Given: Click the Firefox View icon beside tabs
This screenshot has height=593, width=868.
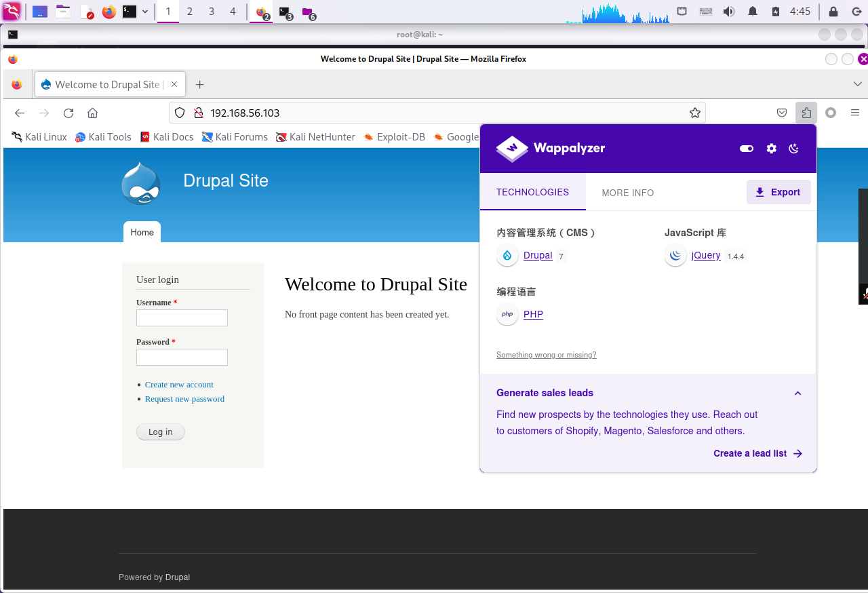Looking at the screenshot, I should click(x=17, y=85).
